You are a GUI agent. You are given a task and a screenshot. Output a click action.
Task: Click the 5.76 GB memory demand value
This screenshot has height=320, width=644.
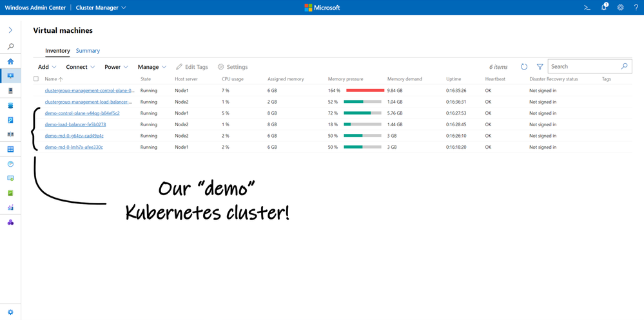coord(395,113)
